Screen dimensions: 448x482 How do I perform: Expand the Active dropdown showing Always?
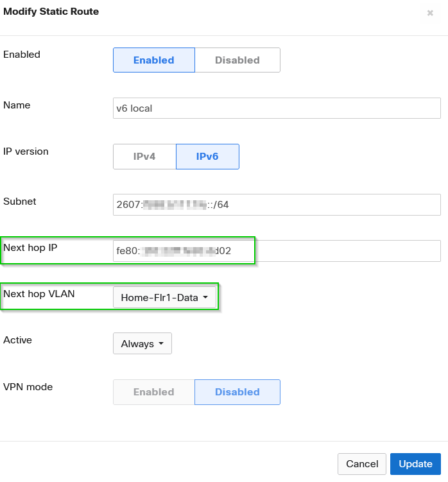click(142, 343)
